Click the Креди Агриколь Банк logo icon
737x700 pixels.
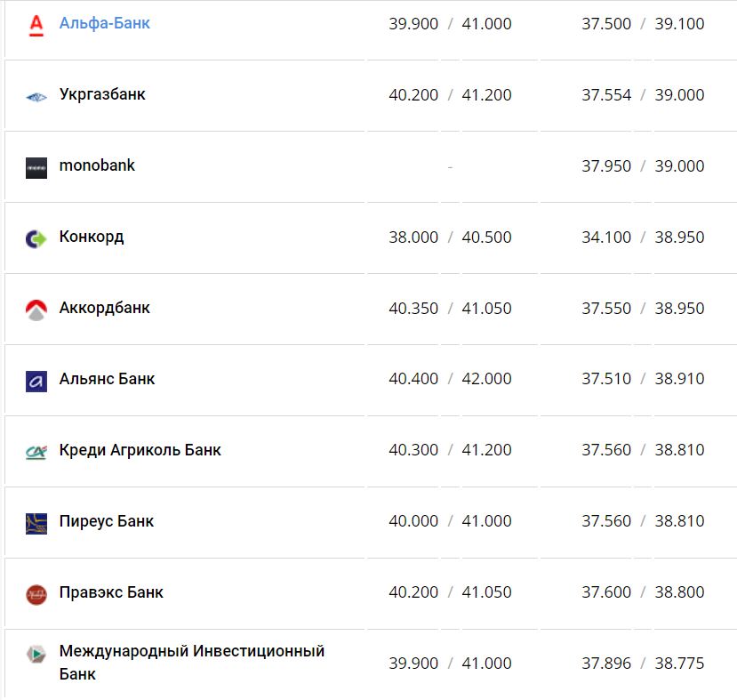pos(36,452)
